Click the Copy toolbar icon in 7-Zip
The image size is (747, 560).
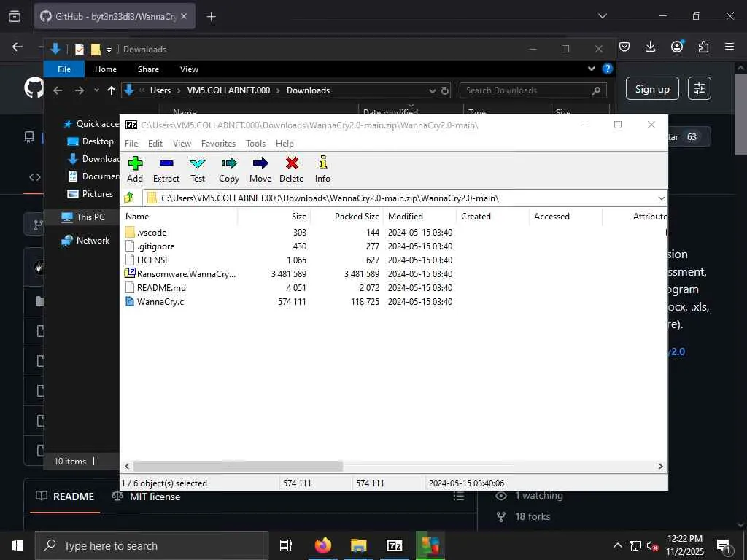[x=229, y=169]
